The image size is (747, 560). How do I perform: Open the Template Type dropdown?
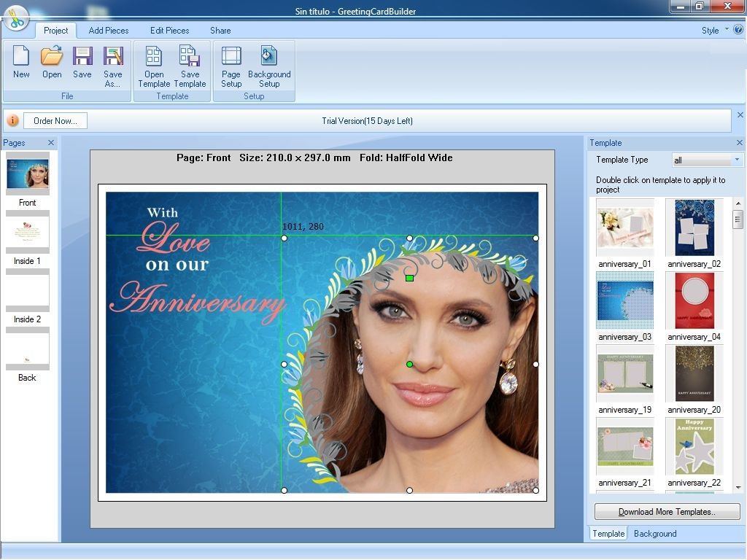(736, 159)
